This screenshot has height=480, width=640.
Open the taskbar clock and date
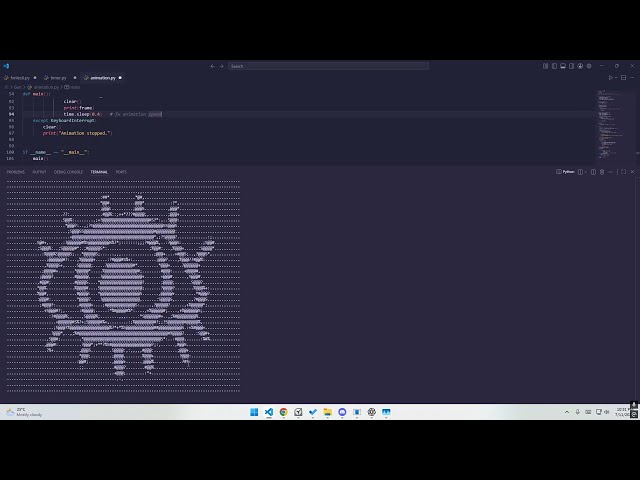click(x=622, y=412)
